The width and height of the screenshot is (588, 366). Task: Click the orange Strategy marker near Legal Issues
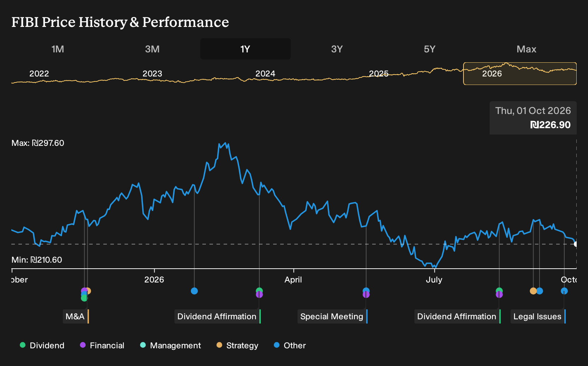coord(533,291)
